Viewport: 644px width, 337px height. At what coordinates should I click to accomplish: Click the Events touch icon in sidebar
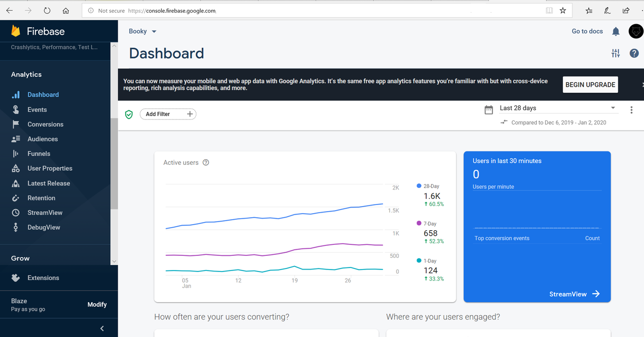click(x=16, y=110)
